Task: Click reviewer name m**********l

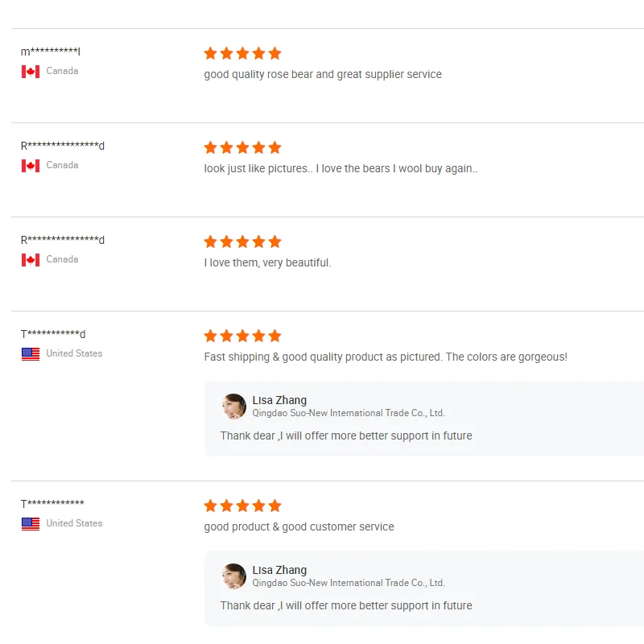Action: (50, 52)
